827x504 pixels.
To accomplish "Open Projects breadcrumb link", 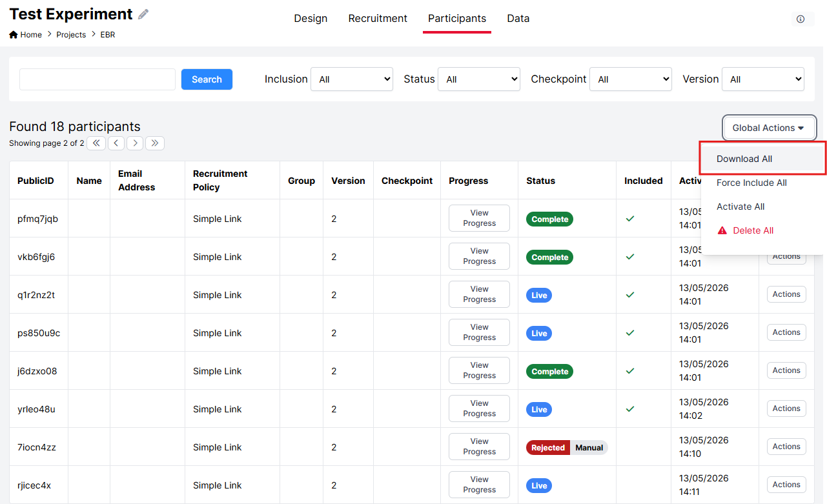I will (71, 35).
